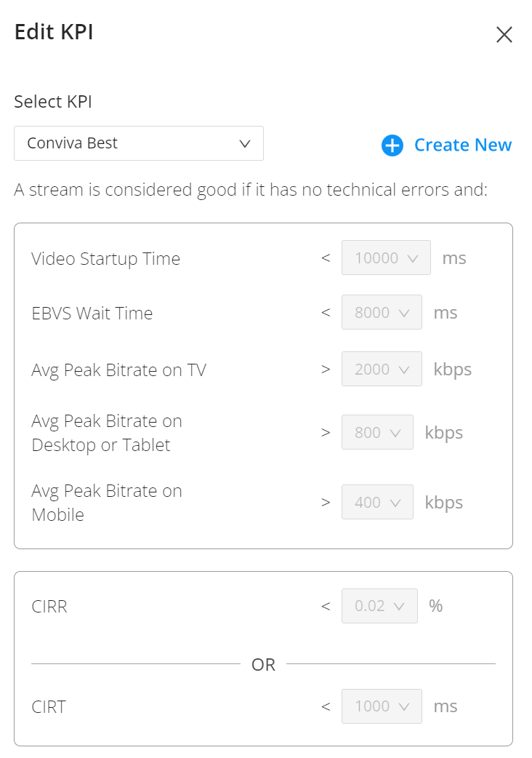Open the CIRR 0.02 percent dropdown
Image resolution: width=532 pixels, height=758 pixels.
tap(379, 606)
